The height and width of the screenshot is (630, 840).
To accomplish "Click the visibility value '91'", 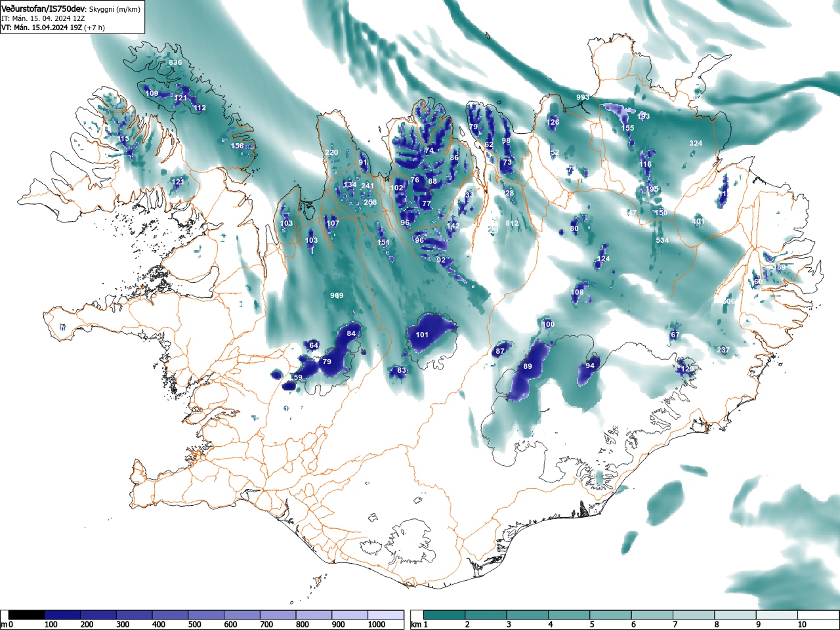I will [363, 163].
